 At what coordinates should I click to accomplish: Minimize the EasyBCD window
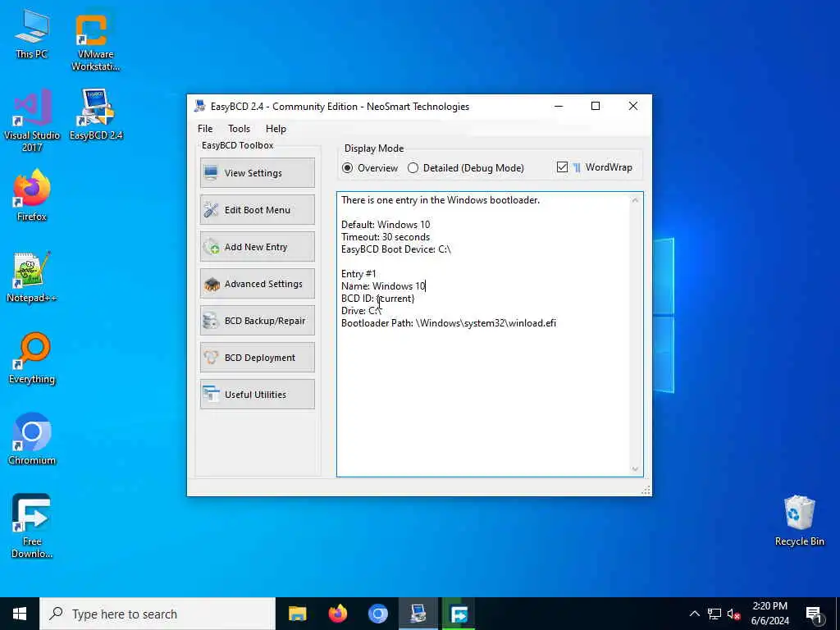click(x=559, y=106)
